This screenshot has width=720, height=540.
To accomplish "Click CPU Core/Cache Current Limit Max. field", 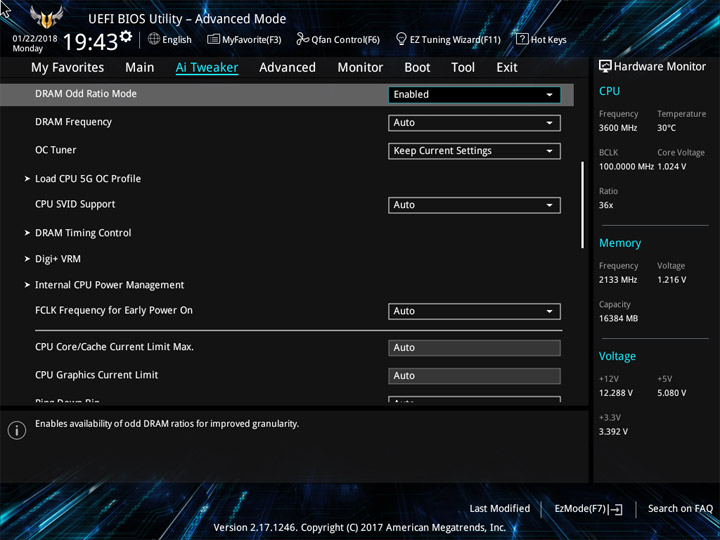I will (x=474, y=348).
